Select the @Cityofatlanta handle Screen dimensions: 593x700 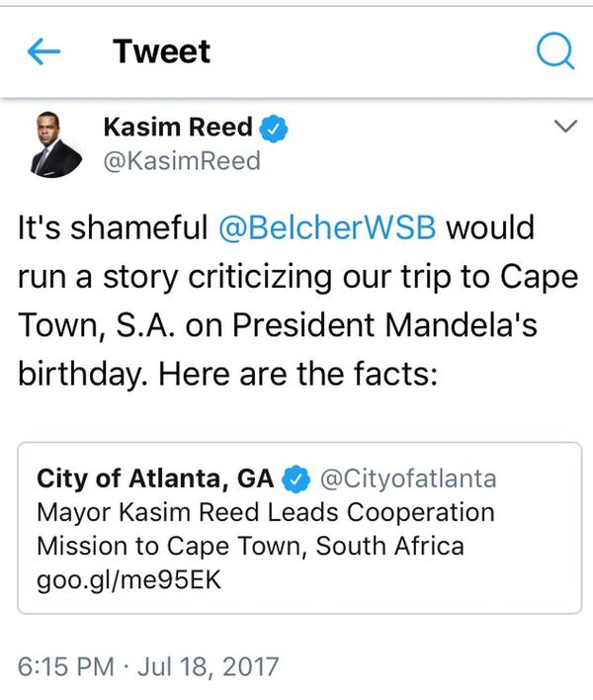click(x=405, y=480)
